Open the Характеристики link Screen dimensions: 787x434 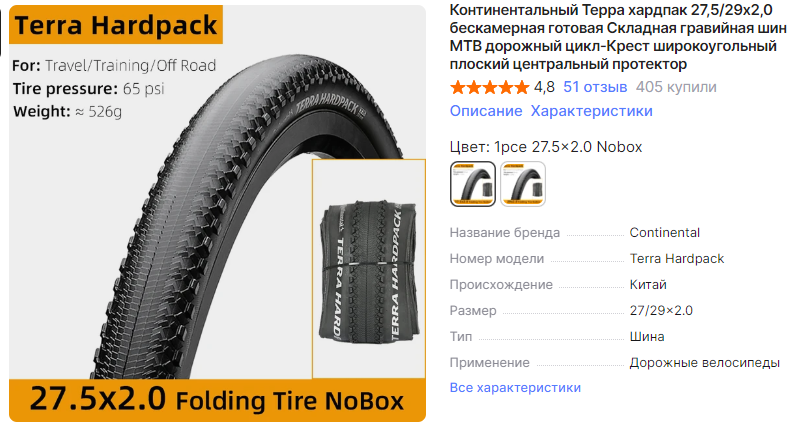[x=592, y=111]
